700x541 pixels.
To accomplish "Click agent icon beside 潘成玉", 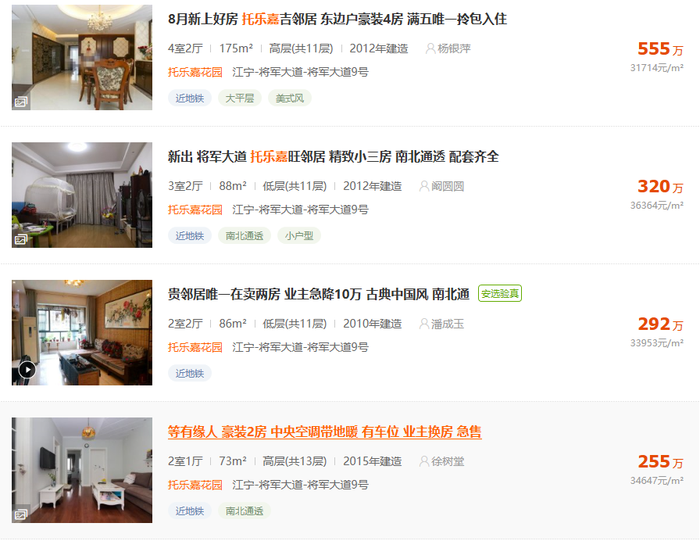I will [424, 324].
